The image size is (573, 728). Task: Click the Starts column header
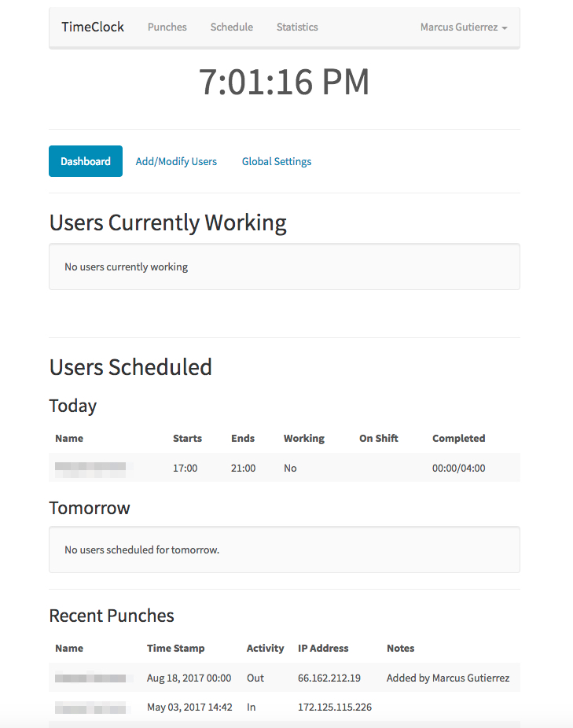point(187,438)
